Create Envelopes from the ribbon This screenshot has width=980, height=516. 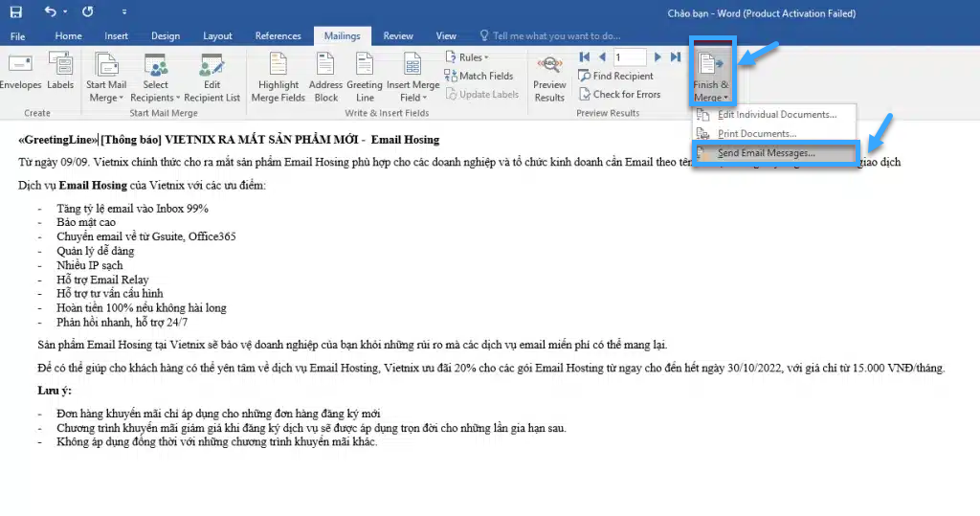point(21,72)
